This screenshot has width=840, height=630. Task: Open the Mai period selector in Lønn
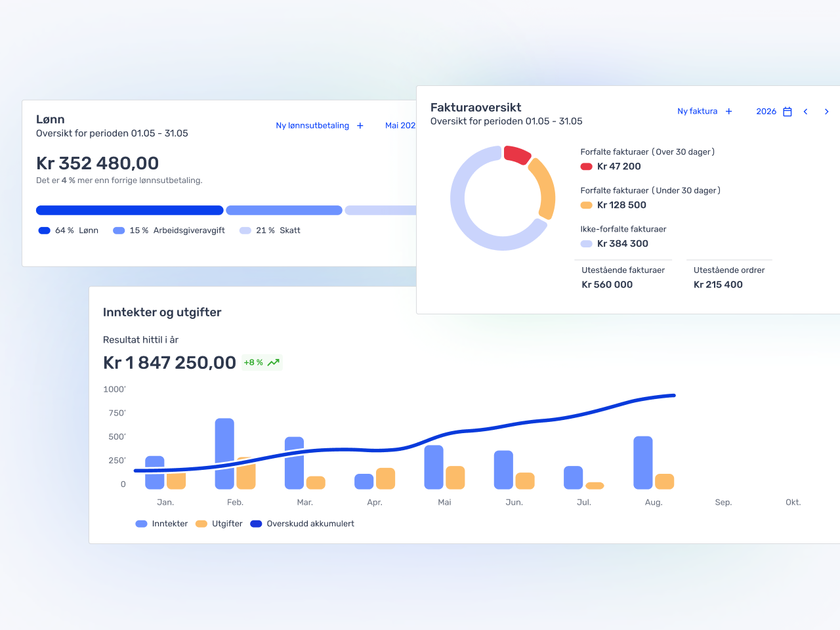pyautogui.click(x=400, y=125)
